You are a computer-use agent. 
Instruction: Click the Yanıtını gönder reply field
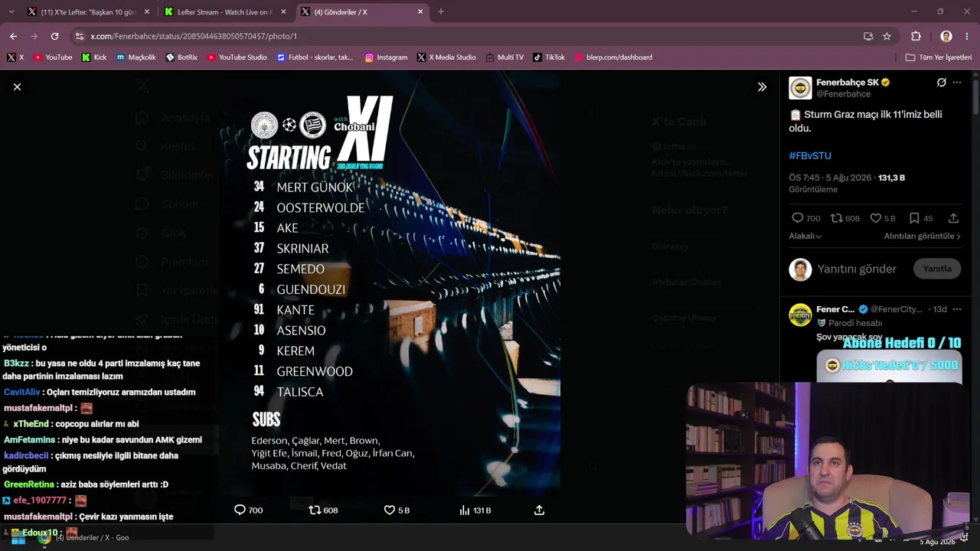click(x=857, y=269)
